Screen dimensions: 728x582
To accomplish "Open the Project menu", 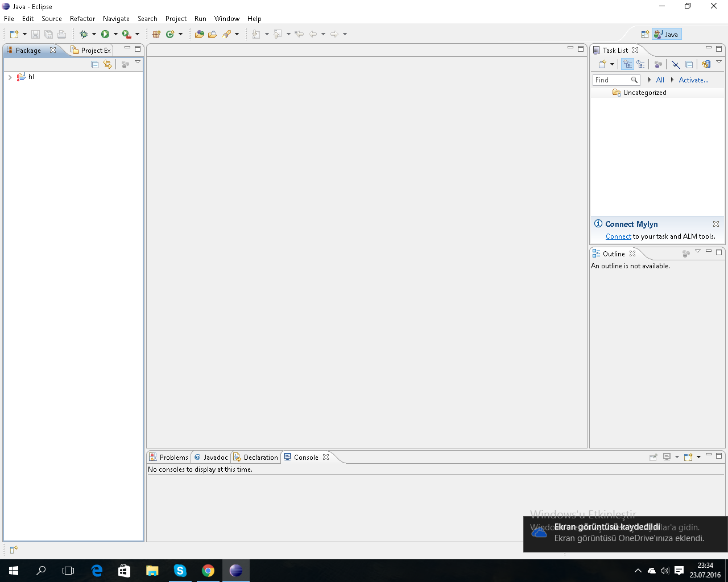I will (176, 19).
